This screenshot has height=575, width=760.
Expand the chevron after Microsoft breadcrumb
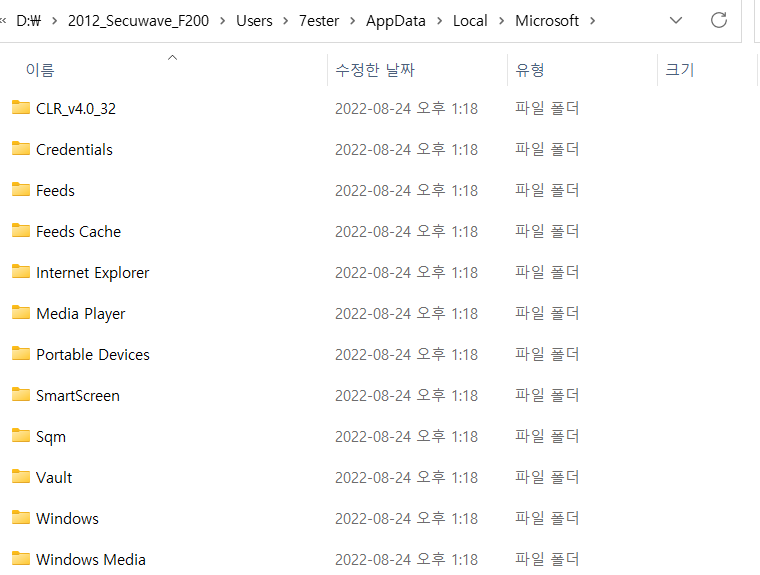592,21
